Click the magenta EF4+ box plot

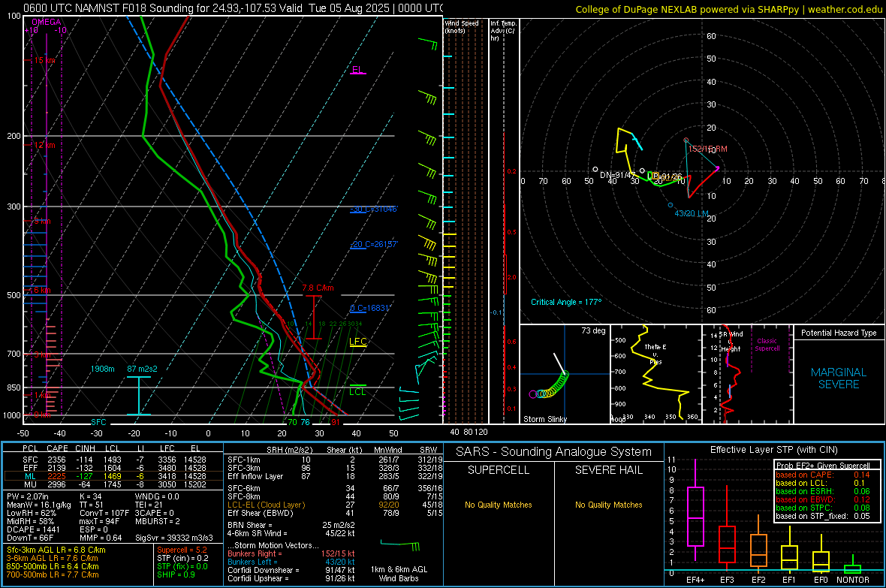[695, 510]
